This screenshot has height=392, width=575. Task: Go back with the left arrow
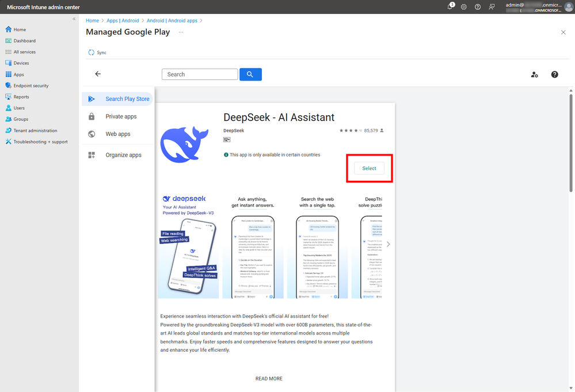[x=98, y=74]
